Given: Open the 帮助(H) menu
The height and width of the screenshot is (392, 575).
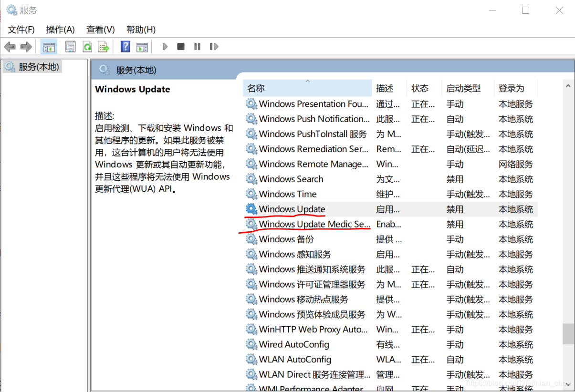Looking at the screenshot, I should pyautogui.click(x=141, y=30).
